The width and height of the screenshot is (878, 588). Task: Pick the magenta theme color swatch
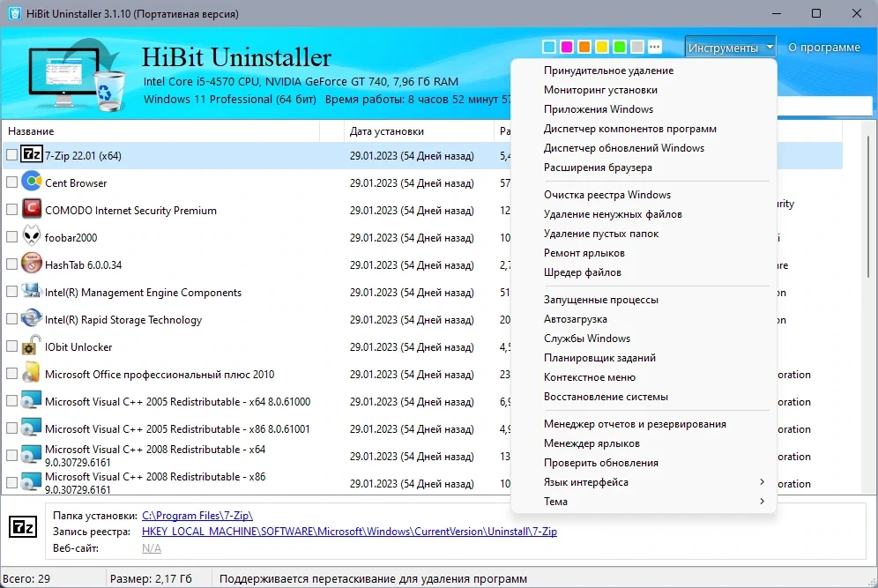[567, 47]
